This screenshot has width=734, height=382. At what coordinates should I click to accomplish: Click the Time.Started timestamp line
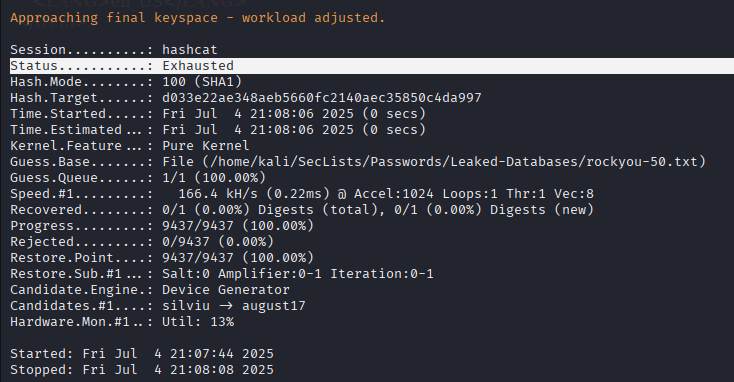pos(218,114)
